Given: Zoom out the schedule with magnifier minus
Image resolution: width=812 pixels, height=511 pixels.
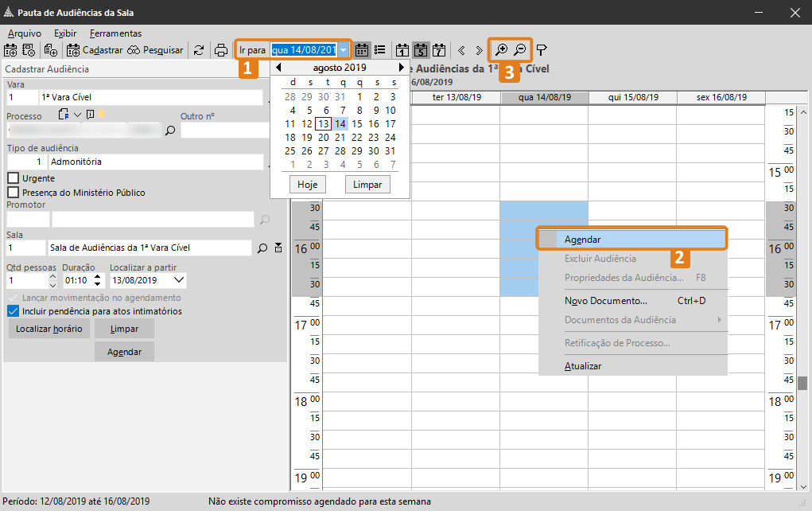Looking at the screenshot, I should click(520, 50).
